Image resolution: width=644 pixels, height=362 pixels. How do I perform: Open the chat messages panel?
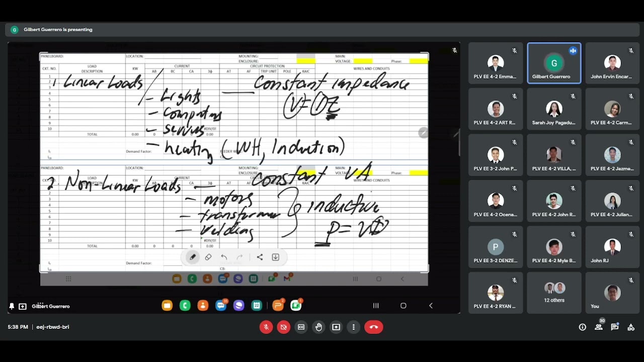(614, 327)
